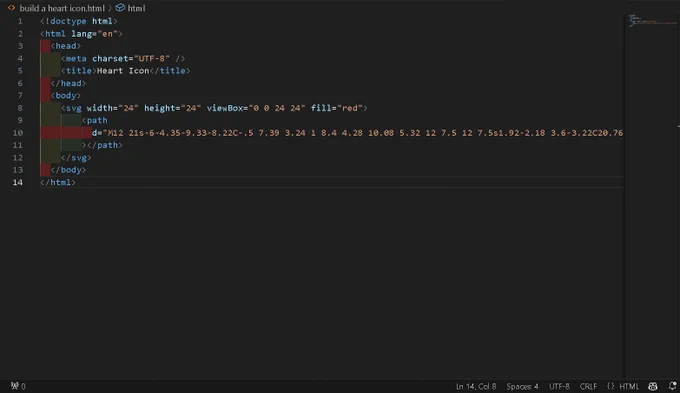
Task: Change UTF-8 file encoding
Action: (559, 386)
